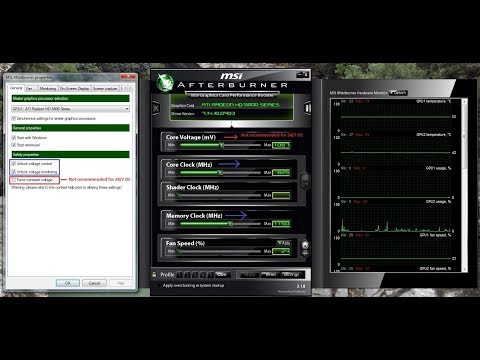Close the MSI Afterburner properties dialog
The height and width of the screenshot is (360, 480).
pyautogui.click(x=128, y=77)
